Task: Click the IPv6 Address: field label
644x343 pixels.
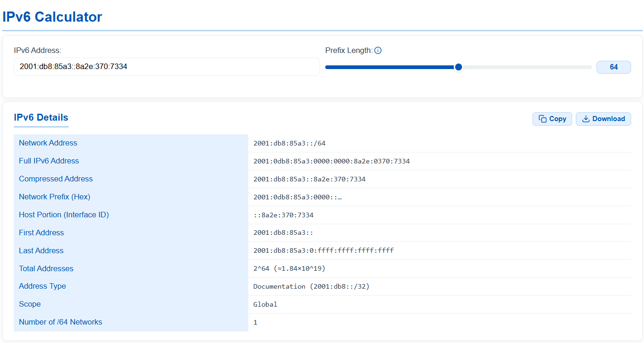Action: click(38, 50)
